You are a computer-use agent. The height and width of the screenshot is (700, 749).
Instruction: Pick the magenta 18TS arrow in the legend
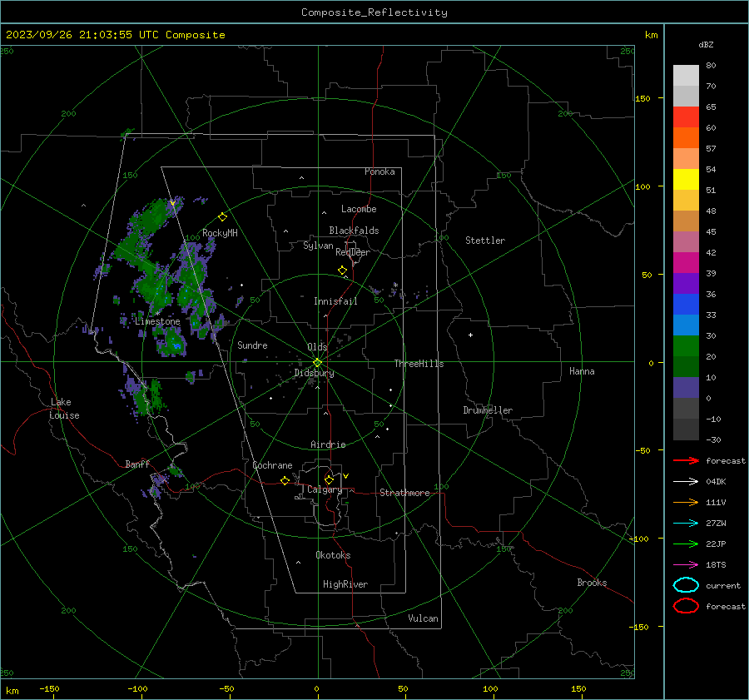point(686,565)
